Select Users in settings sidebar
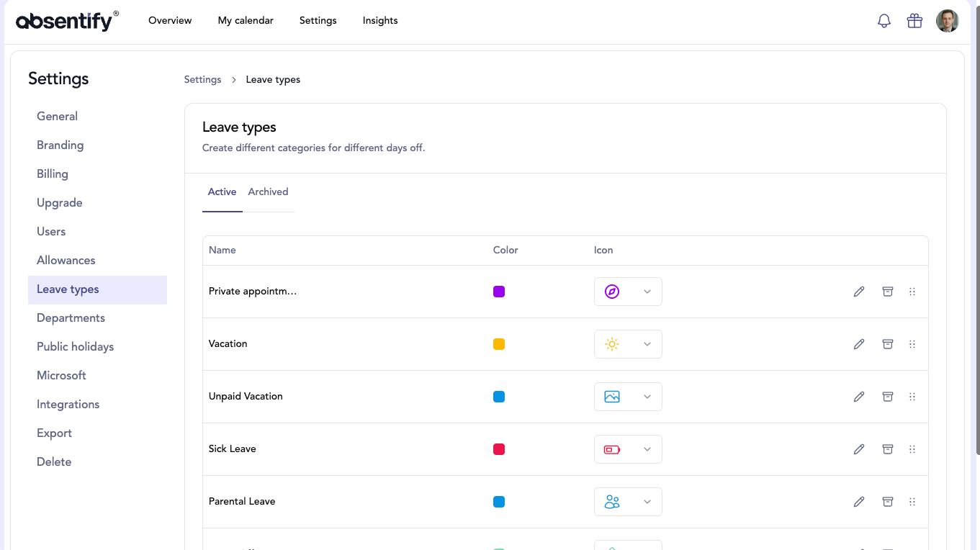 pyautogui.click(x=97, y=232)
